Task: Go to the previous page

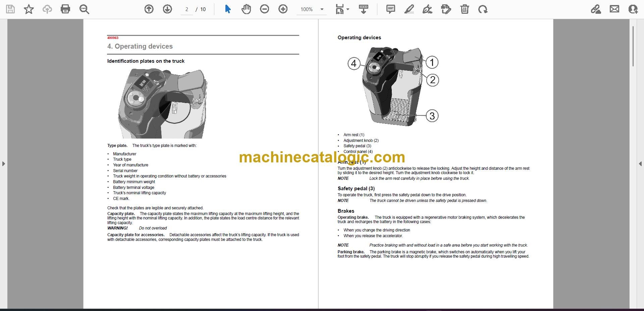Action: pos(149,9)
